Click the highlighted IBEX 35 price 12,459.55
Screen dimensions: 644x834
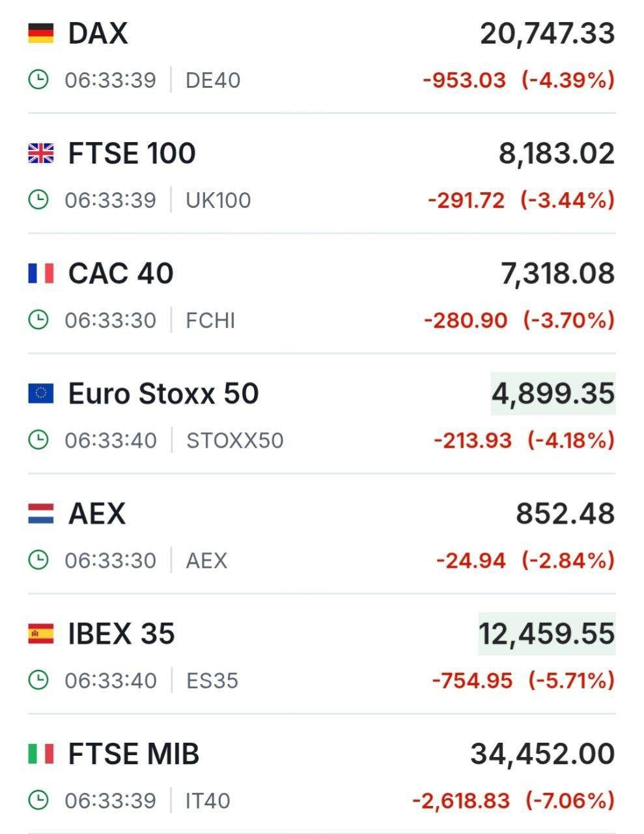coord(546,633)
